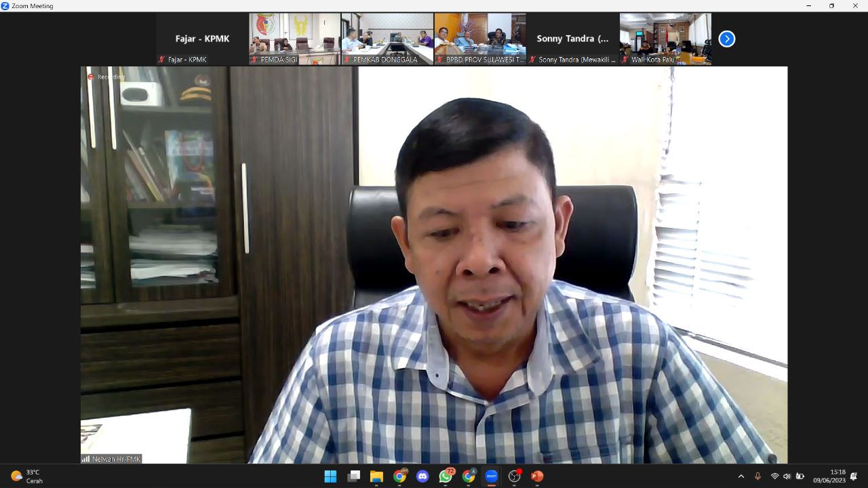Select the PEMKAB DONGGALA video thumbnail

[x=387, y=39]
